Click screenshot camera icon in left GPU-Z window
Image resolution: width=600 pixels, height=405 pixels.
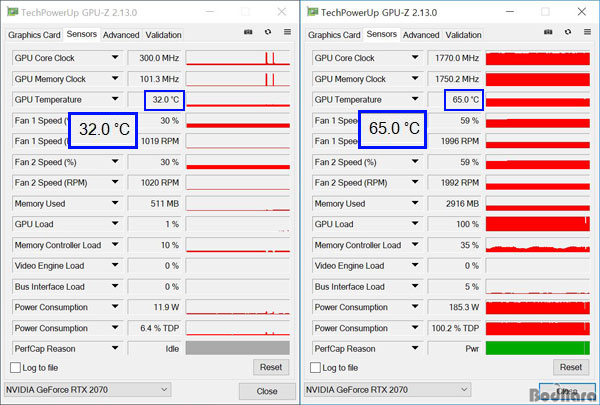pos(248,32)
